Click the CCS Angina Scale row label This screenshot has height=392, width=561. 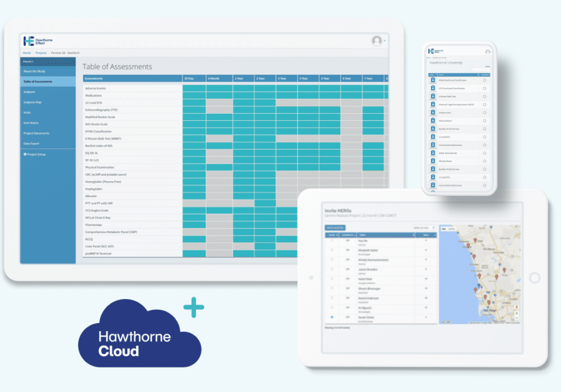point(97,210)
